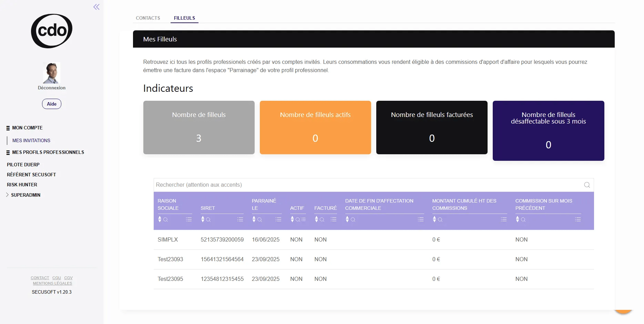The height and width of the screenshot is (324, 644).
Task: Click the search icon under SIRET column
Action: click(x=208, y=219)
